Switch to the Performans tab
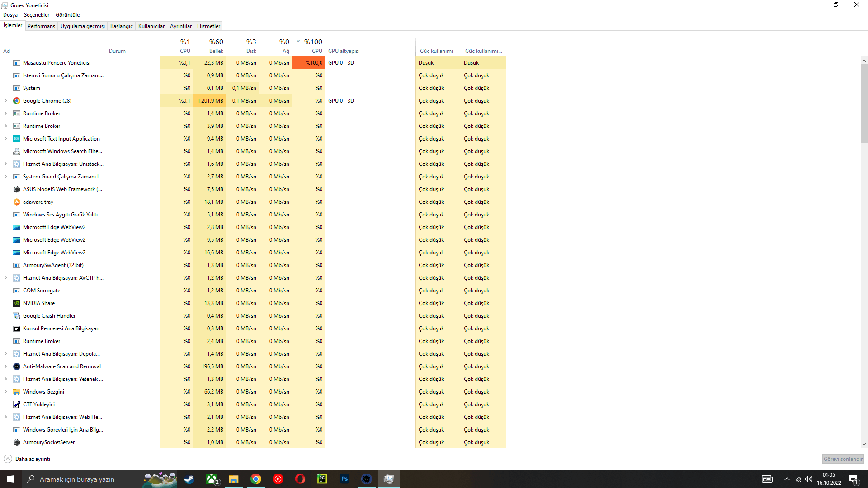Screen dimensions: 868x488 (x=41, y=26)
